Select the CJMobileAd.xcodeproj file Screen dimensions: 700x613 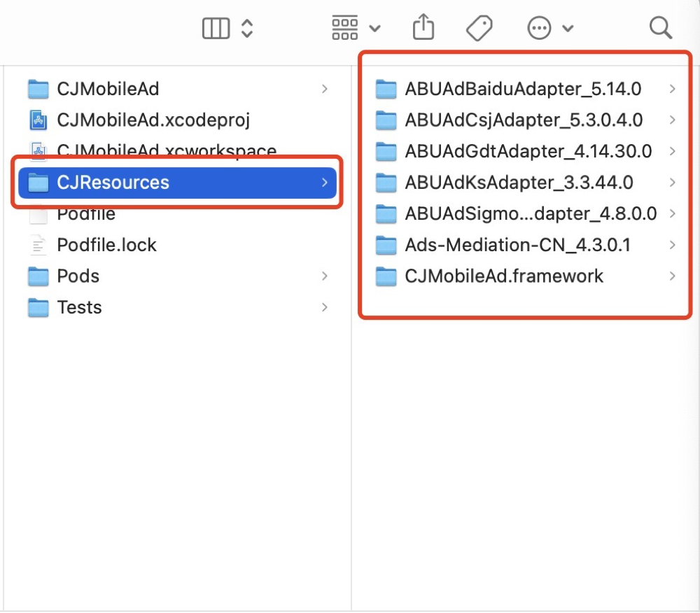tap(153, 120)
